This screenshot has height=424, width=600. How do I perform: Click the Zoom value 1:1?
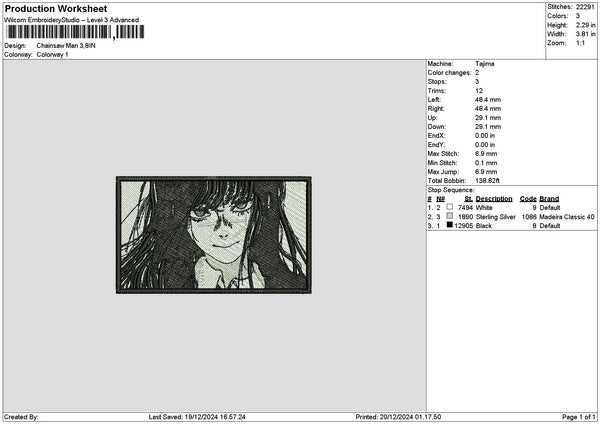[580, 43]
